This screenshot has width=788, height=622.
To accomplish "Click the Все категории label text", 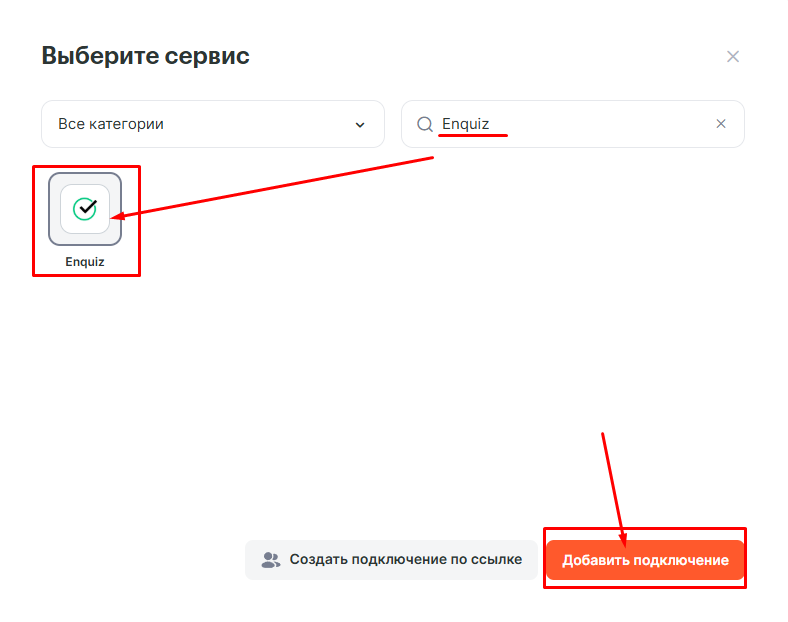I will [x=111, y=124].
